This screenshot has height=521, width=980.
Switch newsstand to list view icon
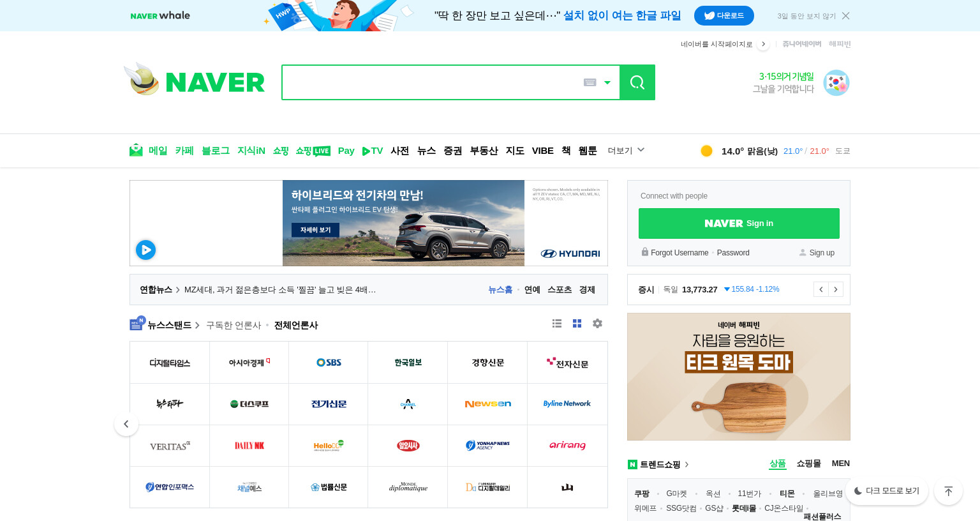[x=557, y=324]
